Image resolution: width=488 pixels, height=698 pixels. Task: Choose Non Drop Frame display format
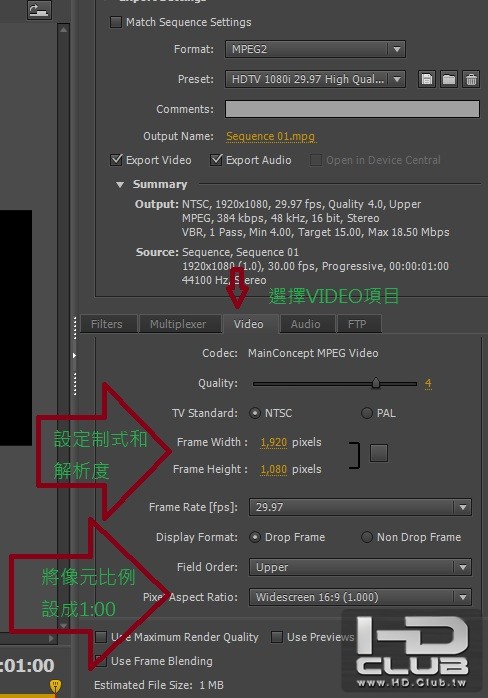point(366,537)
